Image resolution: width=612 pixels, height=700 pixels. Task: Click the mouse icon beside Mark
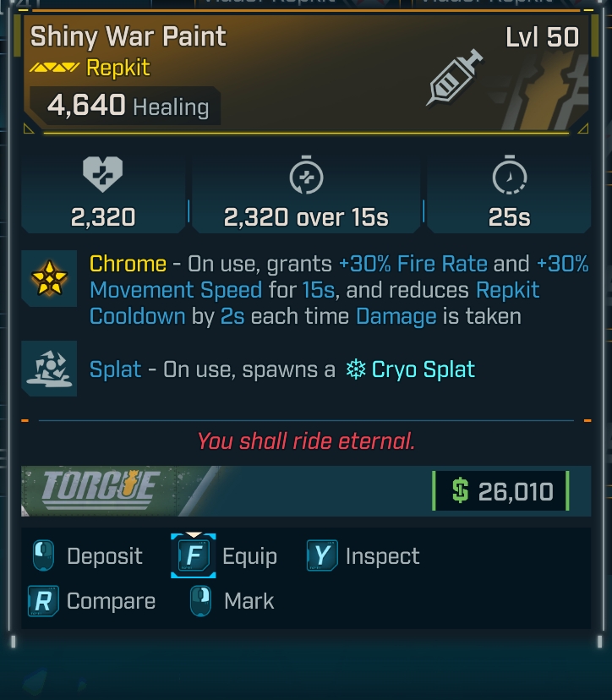pyautogui.click(x=201, y=601)
